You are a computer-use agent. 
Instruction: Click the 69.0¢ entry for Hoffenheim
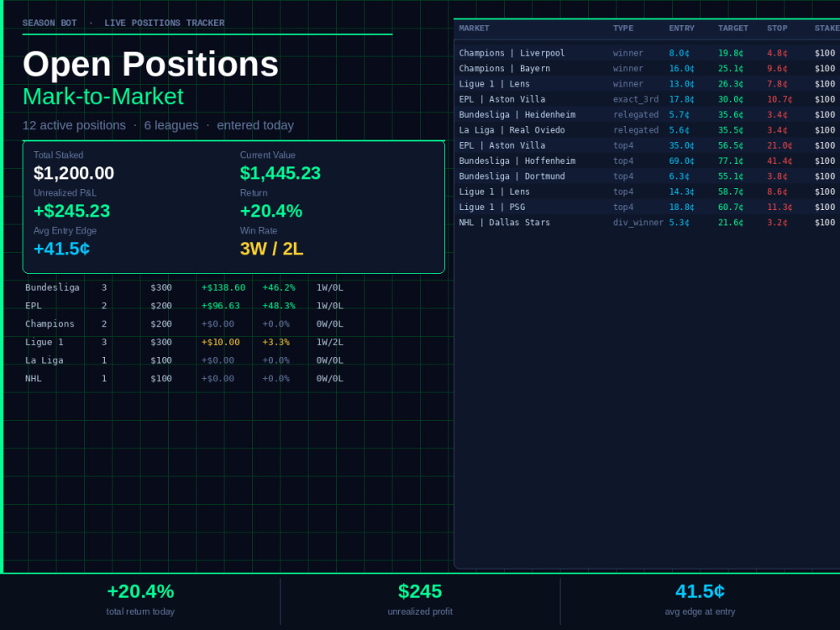(681, 160)
